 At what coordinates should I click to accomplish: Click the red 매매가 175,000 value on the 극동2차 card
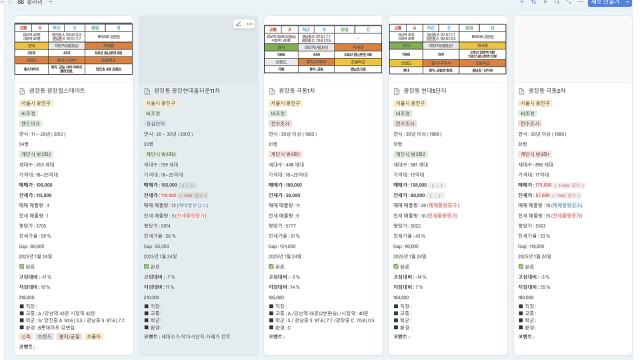[543, 185]
